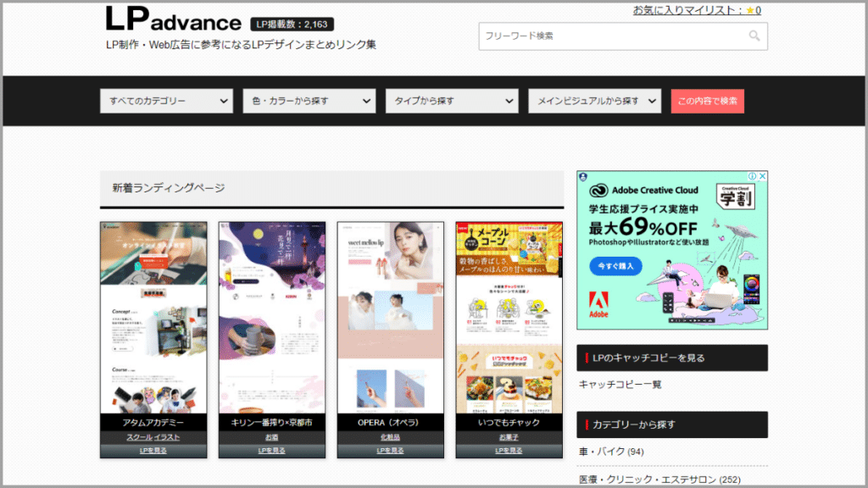This screenshot has width=868, height=488.
Task: Click the Adobe logo in the ad
Action: click(x=598, y=307)
